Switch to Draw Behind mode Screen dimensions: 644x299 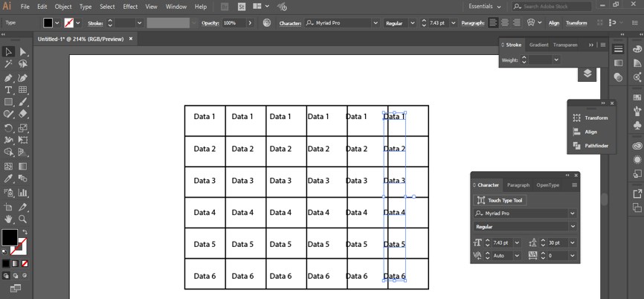[x=16, y=276]
